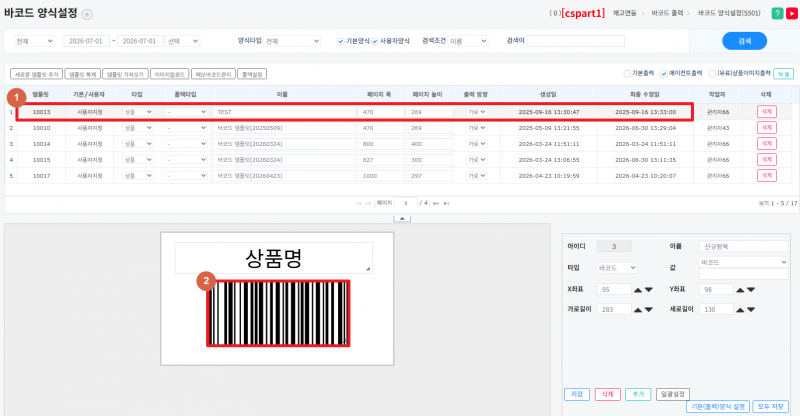Open the 선택 date range preset dropdown
Image resolution: width=800 pixels, height=416 pixels.
(183, 41)
